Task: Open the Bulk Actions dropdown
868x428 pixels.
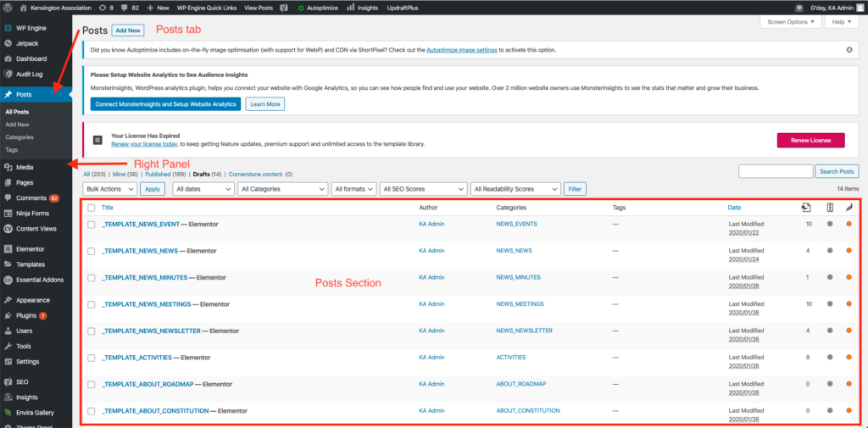Action: tap(109, 189)
